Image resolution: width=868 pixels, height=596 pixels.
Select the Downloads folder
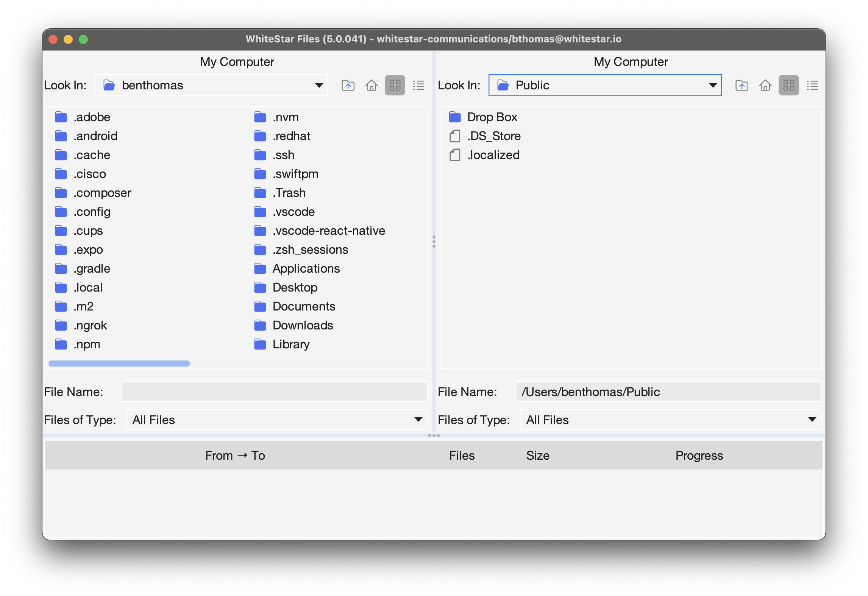[x=293, y=325]
